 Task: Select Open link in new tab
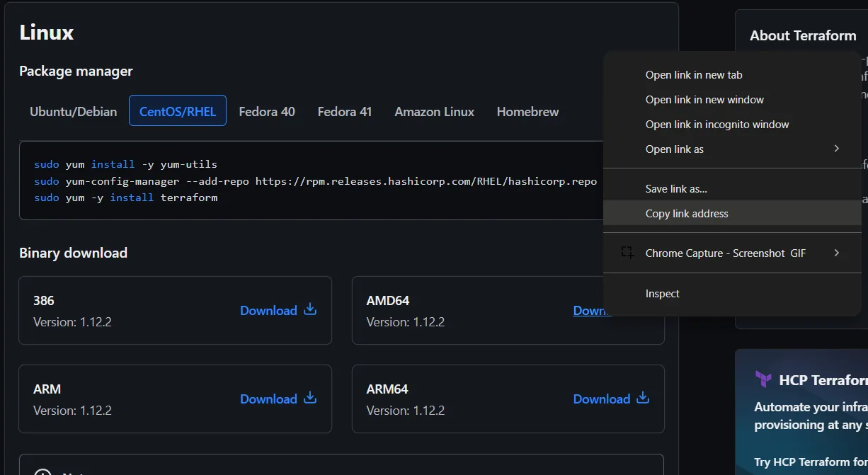tap(693, 74)
